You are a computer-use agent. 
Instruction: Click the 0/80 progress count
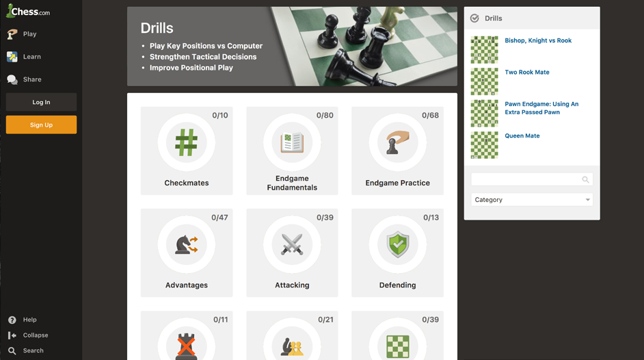click(325, 116)
